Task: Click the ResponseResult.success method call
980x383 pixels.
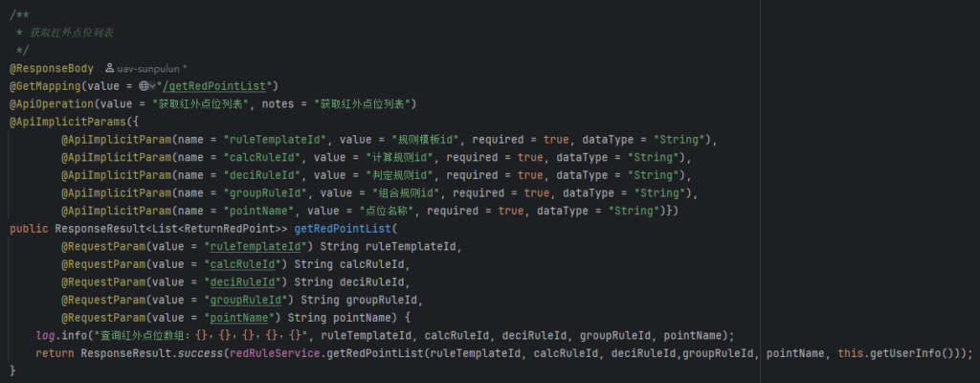Action: click(152, 353)
